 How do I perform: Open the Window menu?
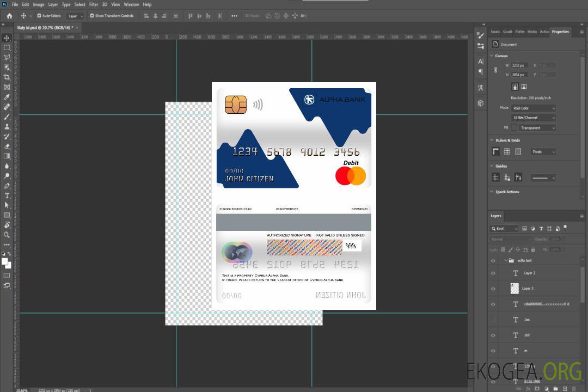[131, 4]
